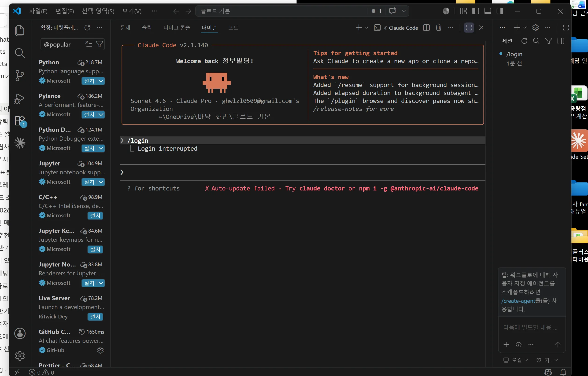Screen dimensions: 588x376
Task: Go back in navigation history
Action: 176,11
